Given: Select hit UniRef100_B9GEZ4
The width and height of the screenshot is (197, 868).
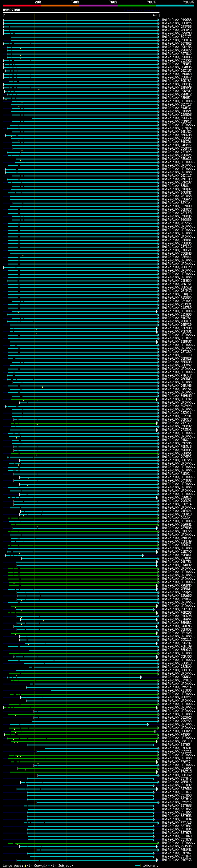Looking at the screenshot, I should 177,118.
